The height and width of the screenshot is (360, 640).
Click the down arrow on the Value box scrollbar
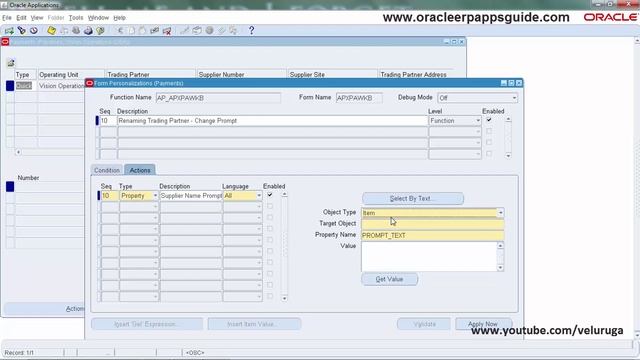click(x=500, y=268)
